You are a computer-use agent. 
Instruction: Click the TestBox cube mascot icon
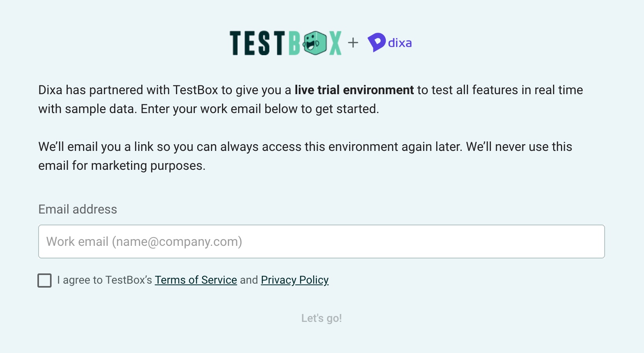tap(315, 43)
